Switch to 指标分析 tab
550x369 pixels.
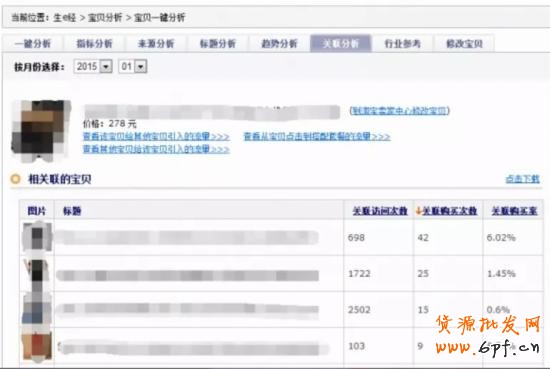(94, 43)
